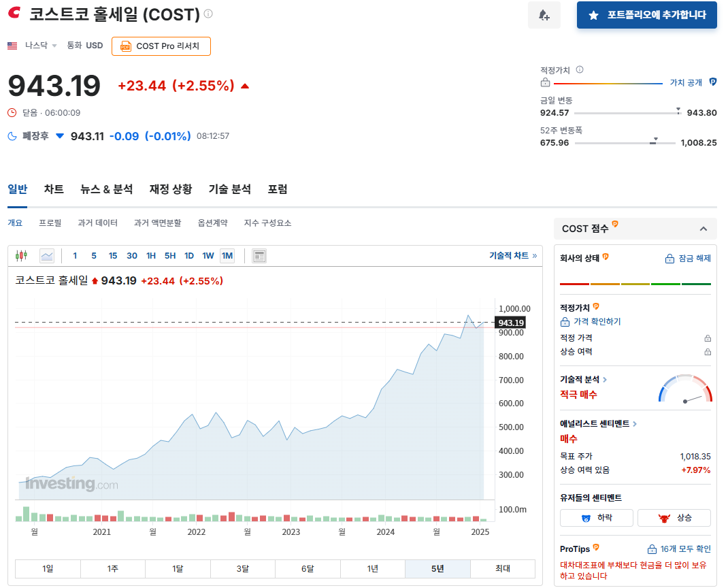Vote 하락 in user sentiment
This screenshot has height=588, width=728.
(x=596, y=518)
